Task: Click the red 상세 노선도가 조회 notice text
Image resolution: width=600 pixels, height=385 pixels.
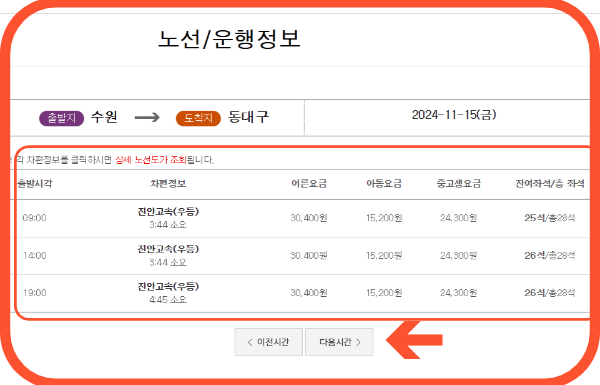Action: [151, 160]
